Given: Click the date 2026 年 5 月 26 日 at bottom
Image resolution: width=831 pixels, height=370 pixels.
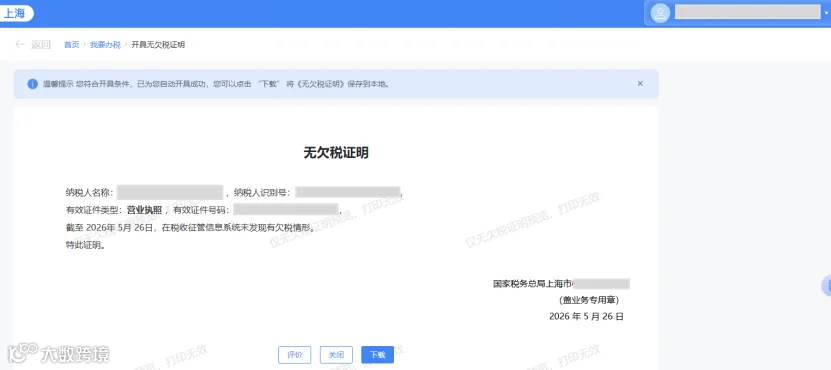Looking at the screenshot, I should (586, 316).
